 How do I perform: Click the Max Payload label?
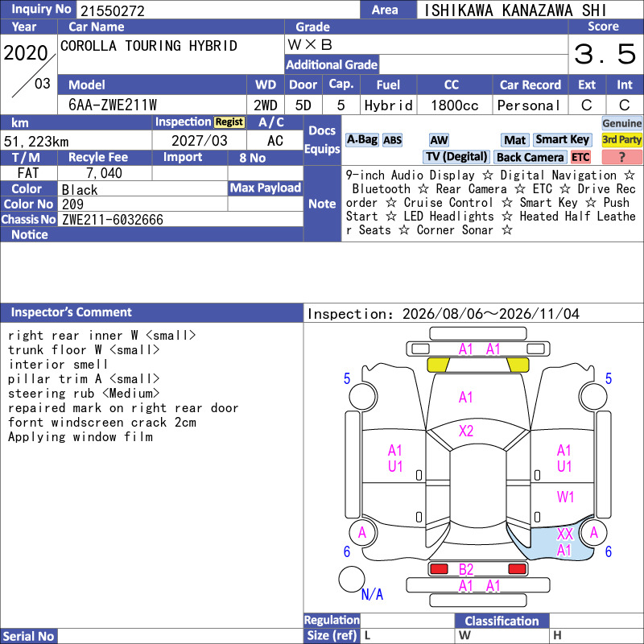pos(266,188)
